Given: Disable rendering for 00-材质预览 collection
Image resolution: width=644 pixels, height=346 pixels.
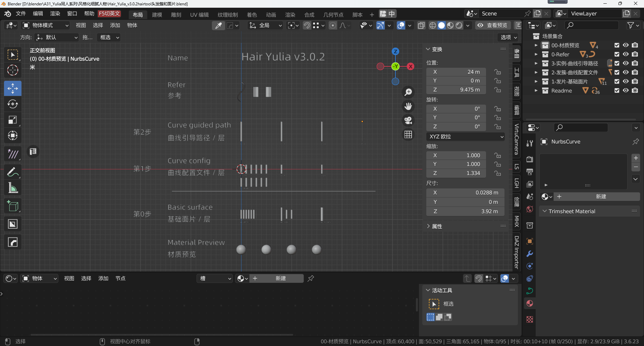Looking at the screenshot, I should pyautogui.click(x=635, y=45).
